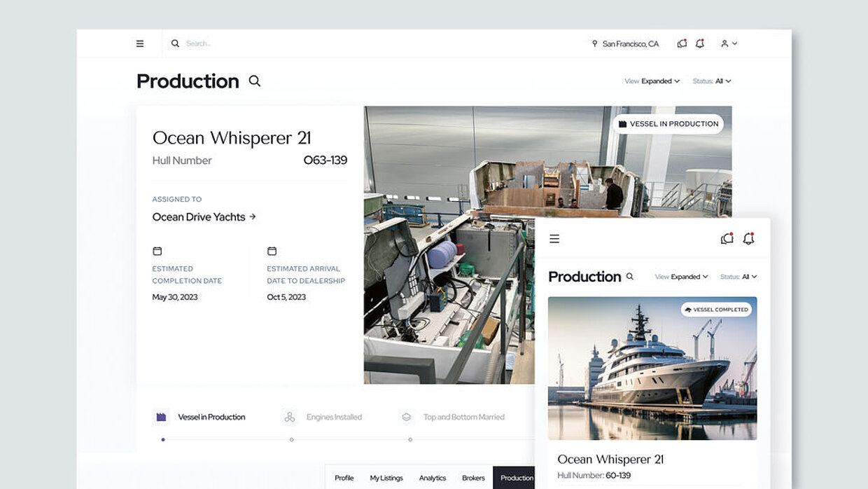Image resolution: width=868 pixels, height=489 pixels.
Task: Expand the user account dropdown
Action: [x=729, y=43]
